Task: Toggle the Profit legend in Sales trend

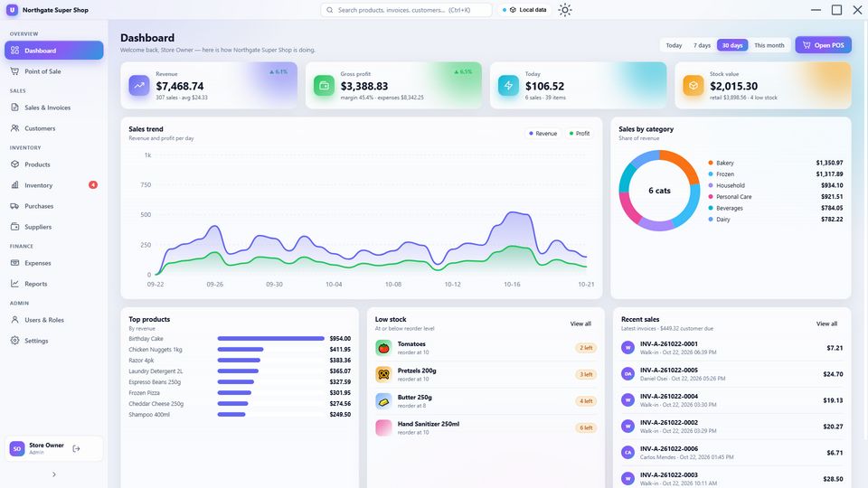Action: click(x=580, y=134)
